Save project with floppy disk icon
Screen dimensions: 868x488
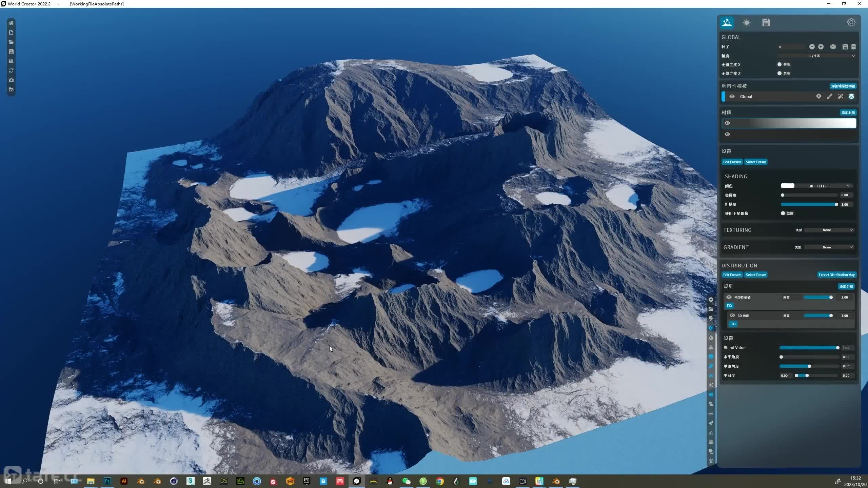coord(11,52)
